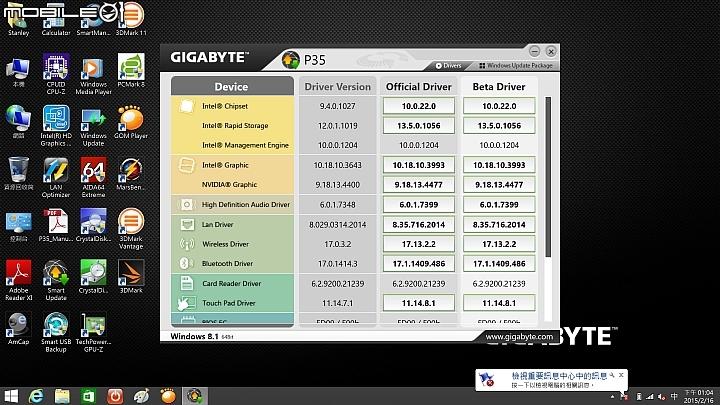Click Driver Version column header
The height and width of the screenshot is (405, 720).
pyautogui.click(x=338, y=87)
